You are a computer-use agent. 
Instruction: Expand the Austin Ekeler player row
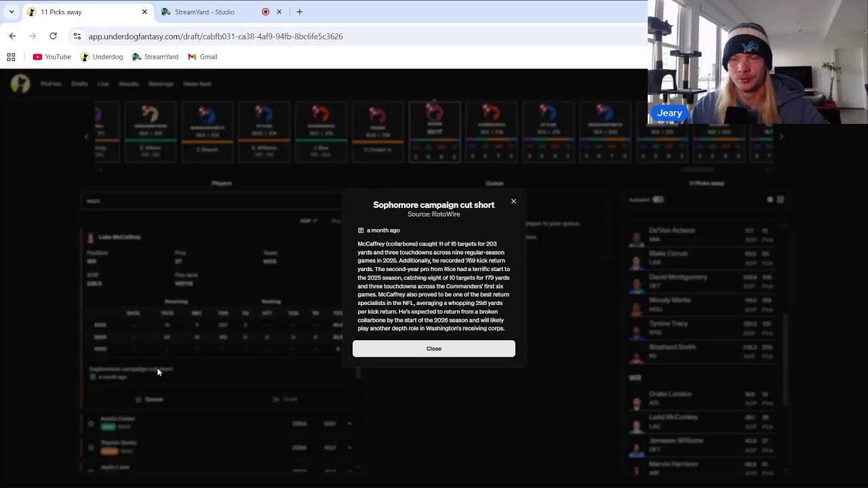coord(349,424)
